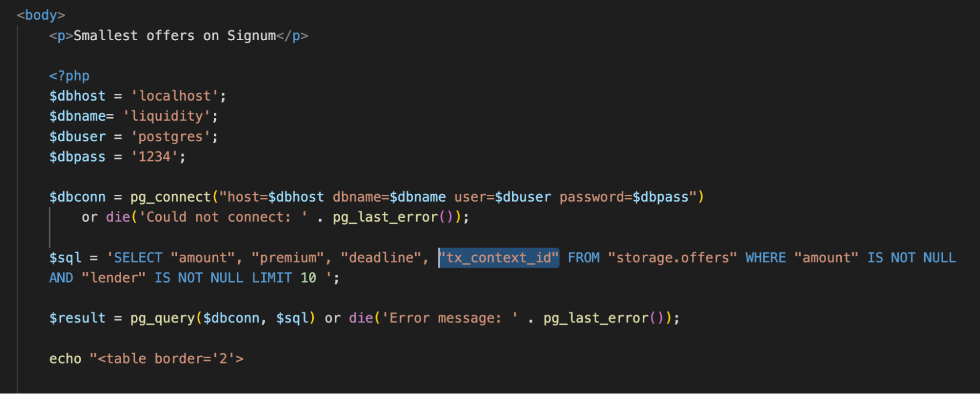Click the echo statement keyword
Image resolution: width=980 pixels, height=394 pixels.
click(x=65, y=359)
